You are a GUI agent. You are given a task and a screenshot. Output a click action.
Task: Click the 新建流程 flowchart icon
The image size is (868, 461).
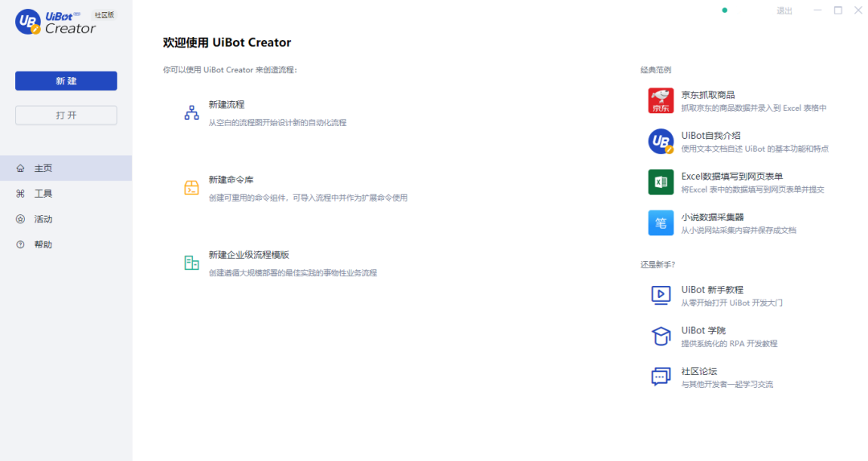[x=191, y=112]
